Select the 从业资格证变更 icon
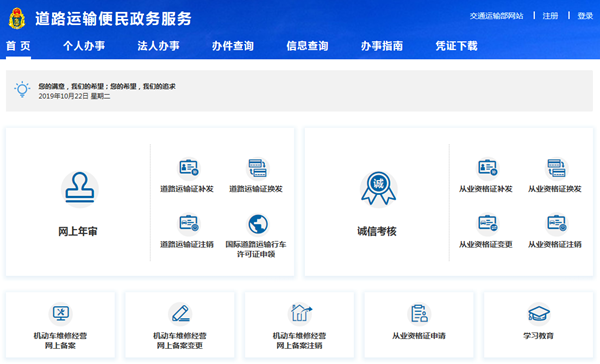Screen dimensions: 600x364 point(487,224)
